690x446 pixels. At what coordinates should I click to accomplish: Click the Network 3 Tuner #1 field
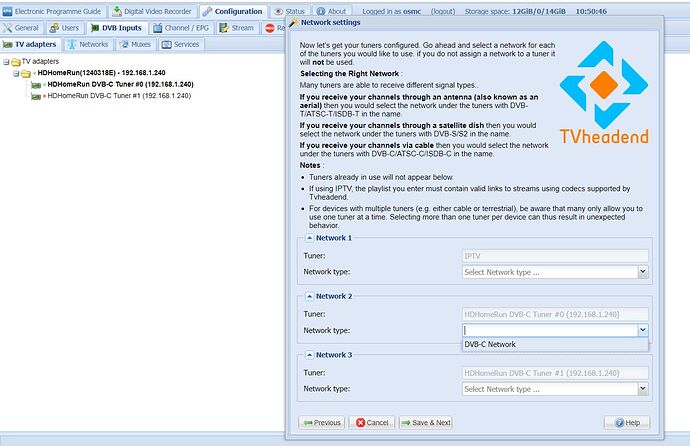tap(555, 373)
